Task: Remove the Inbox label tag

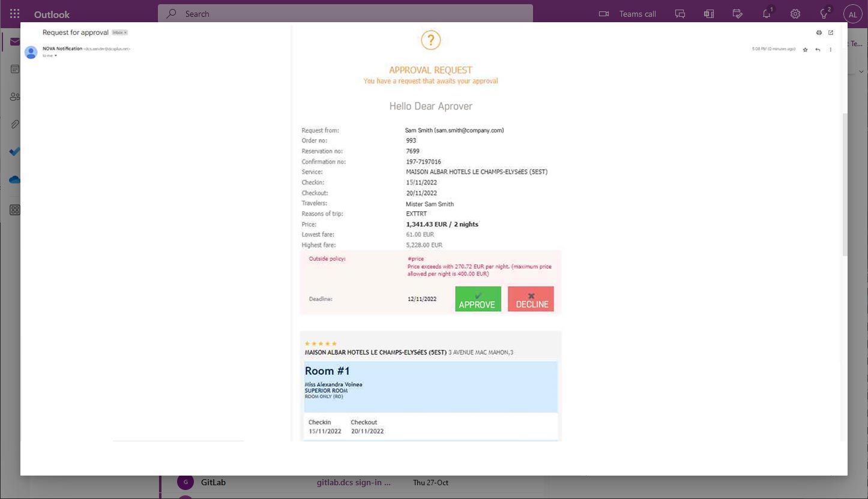Action: coord(125,32)
